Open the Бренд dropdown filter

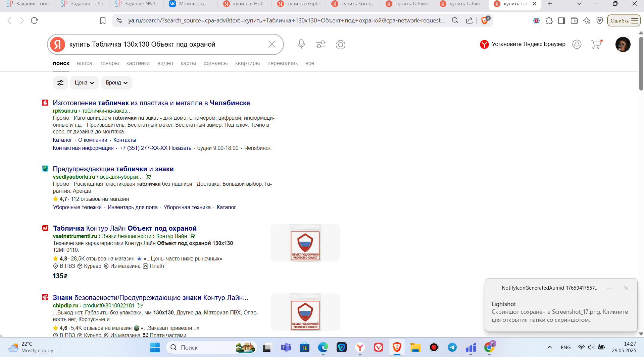[116, 83]
